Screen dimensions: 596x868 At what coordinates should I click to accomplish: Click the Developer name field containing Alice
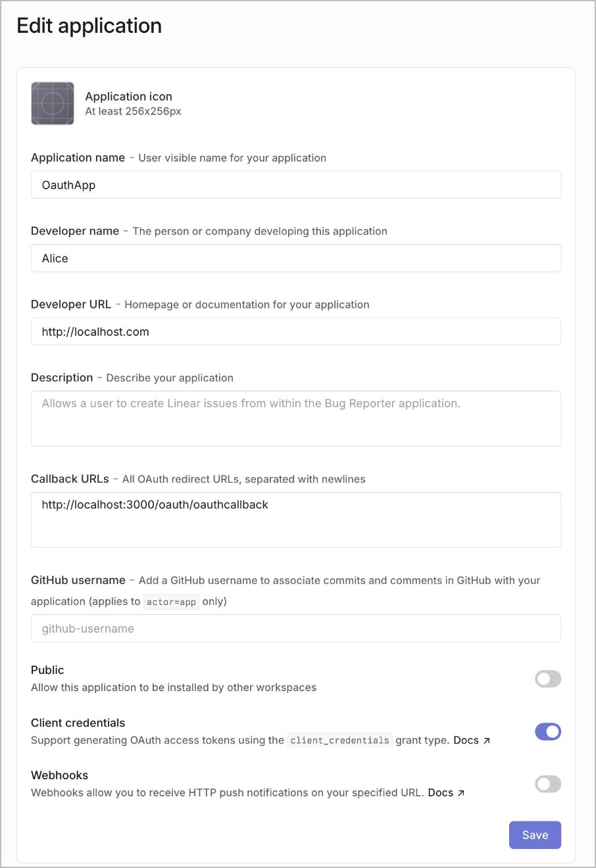click(295, 258)
